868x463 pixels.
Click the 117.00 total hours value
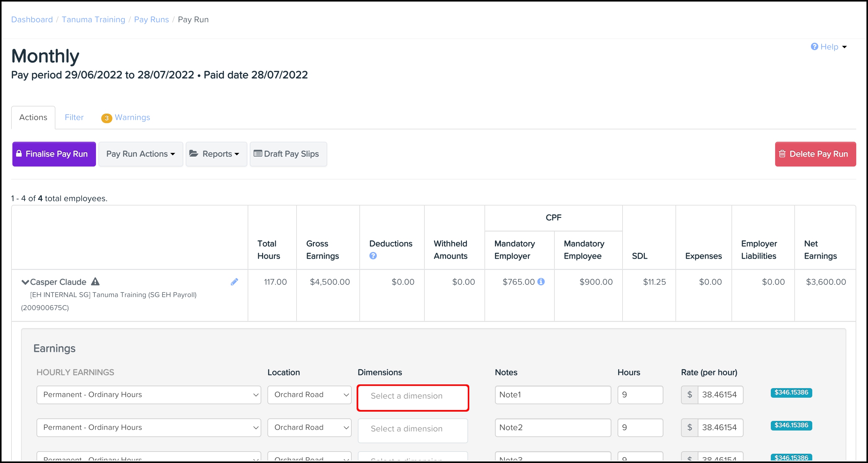pyautogui.click(x=275, y=282)
